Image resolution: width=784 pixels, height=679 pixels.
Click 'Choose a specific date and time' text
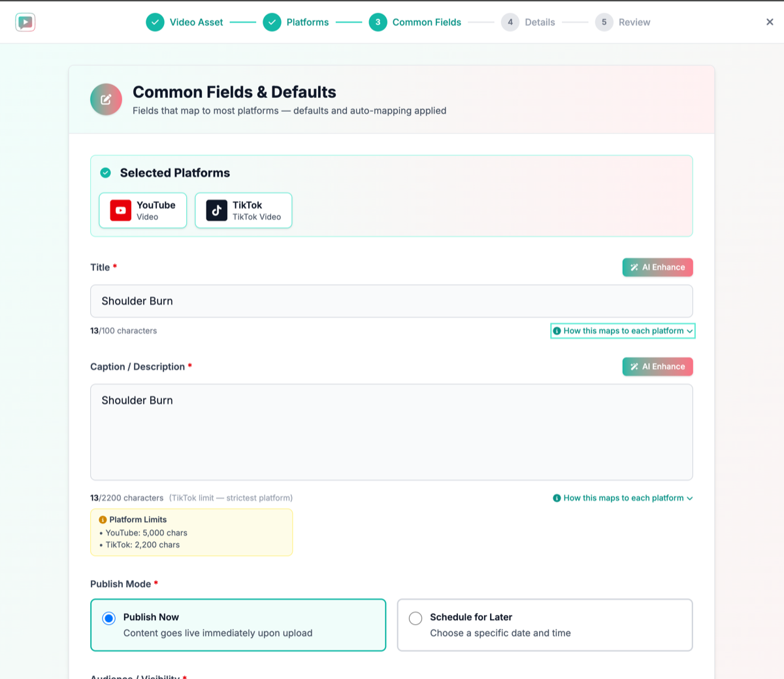[x=500, y=633]
